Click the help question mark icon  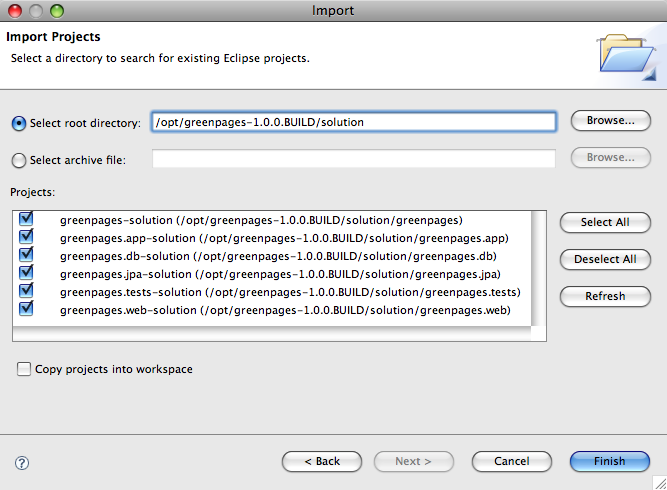click(x=22, y=462)
